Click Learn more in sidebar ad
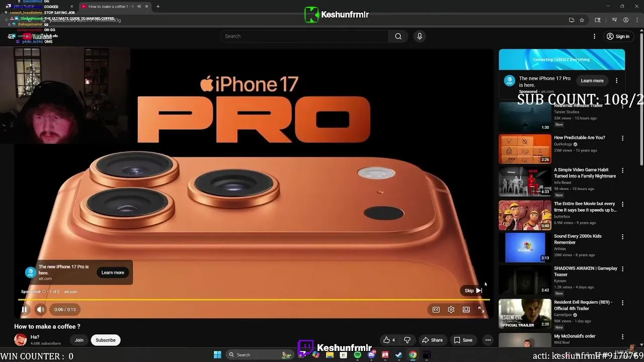This screenshot has width=644, height=362. pos(592,80)
